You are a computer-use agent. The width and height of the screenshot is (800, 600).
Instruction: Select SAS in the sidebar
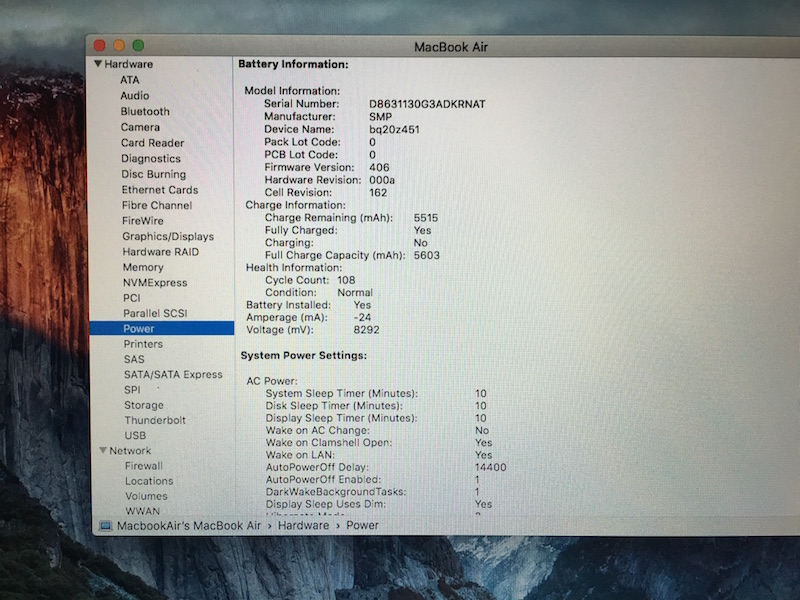tap(134, 359)
